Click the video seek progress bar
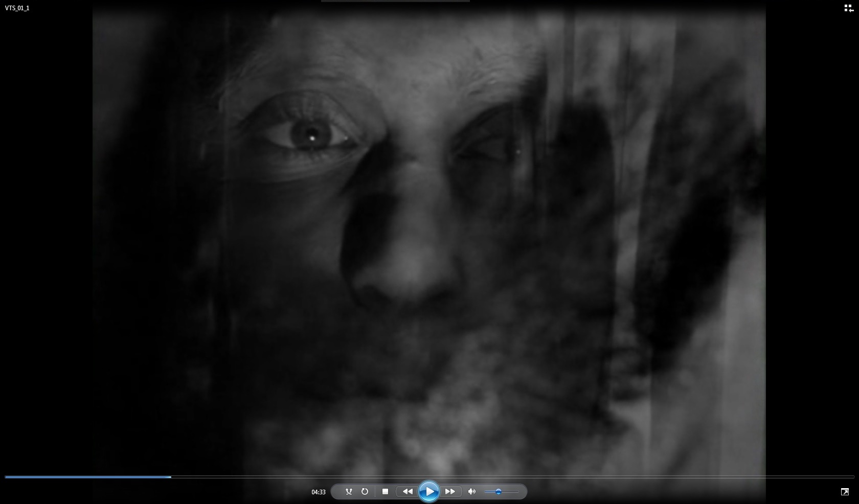The width and height of the screenshot is (859, 504). 429,477
